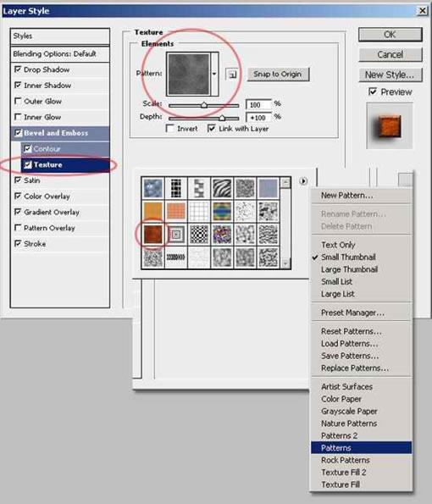
Task: Click the Depth slider handle
Action: (222, 118)
